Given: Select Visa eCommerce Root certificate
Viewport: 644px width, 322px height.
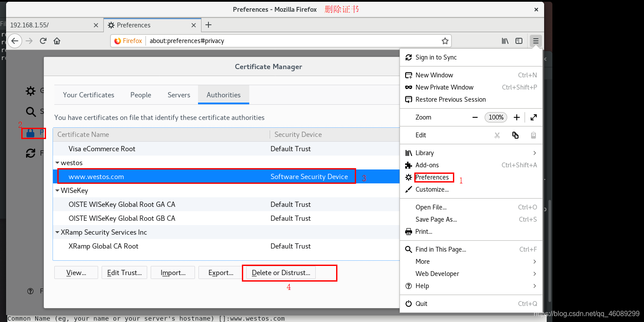Looking at the screenshot, I should point(226,149).
